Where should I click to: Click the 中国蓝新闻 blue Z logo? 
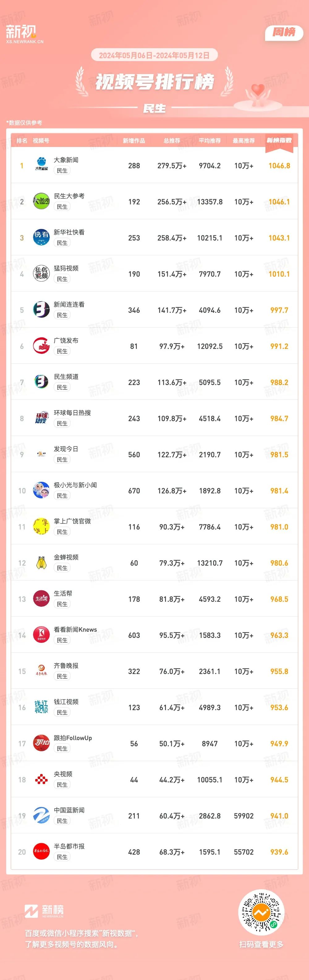click(x=41, y=816)
